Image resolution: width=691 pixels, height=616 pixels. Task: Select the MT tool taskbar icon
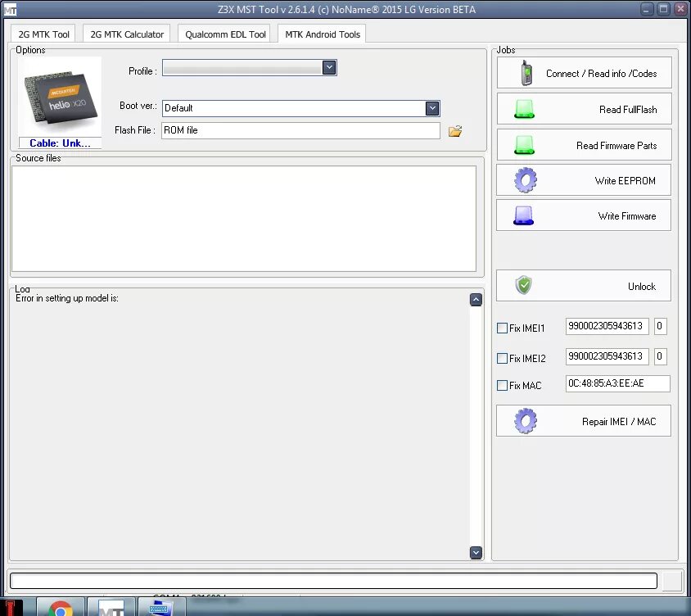click(x=111, y=607)
